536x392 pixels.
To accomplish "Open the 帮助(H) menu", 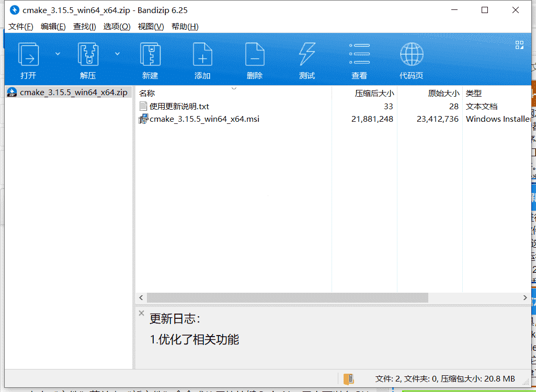I will point(185,26).
